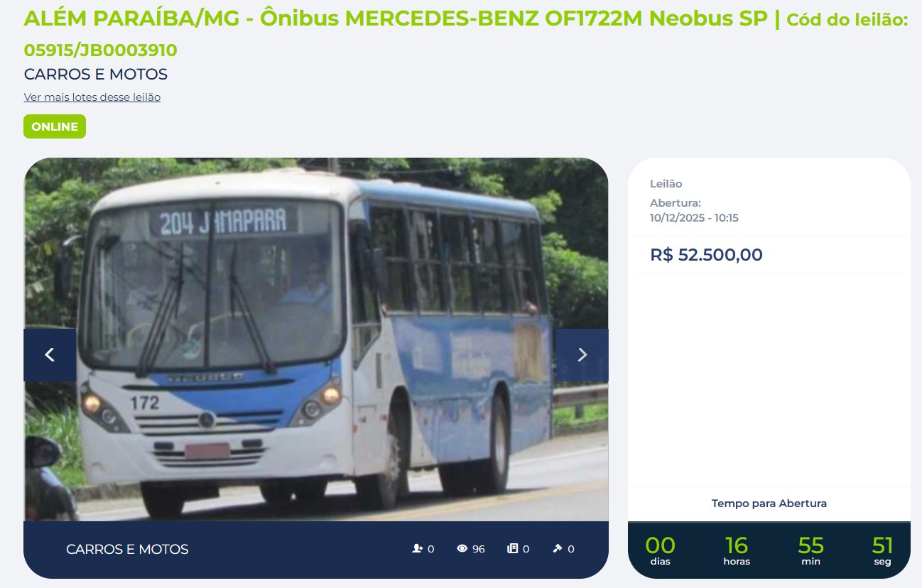
Task: Click the Neobus bus photo
Action: pos(316,339)
